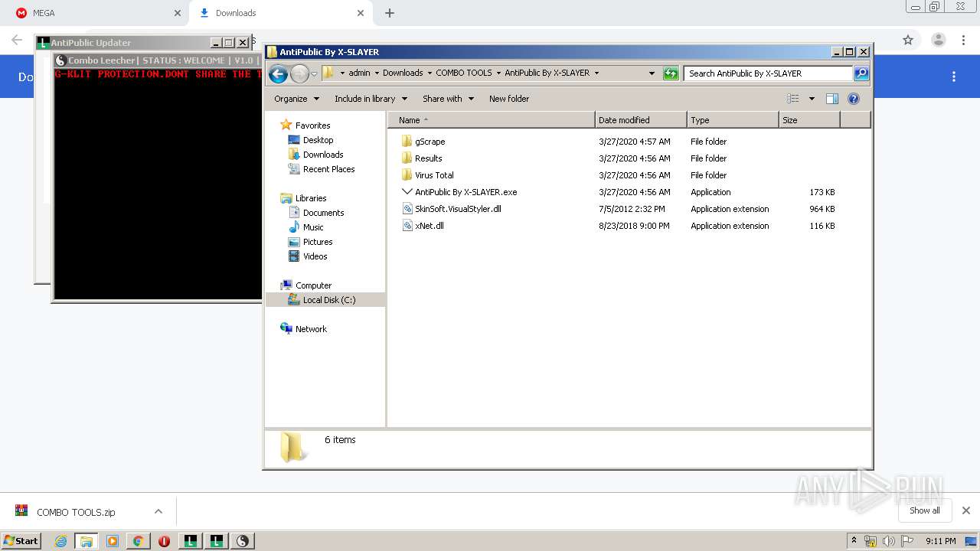Click Show all downloads button

[925, 510]
